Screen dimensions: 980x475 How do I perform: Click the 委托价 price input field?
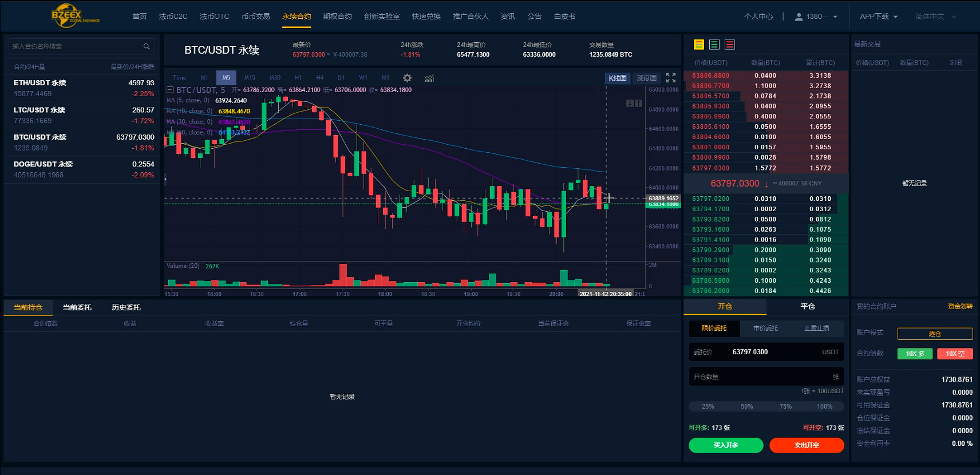pyautogui.click(x=766, y=352)
